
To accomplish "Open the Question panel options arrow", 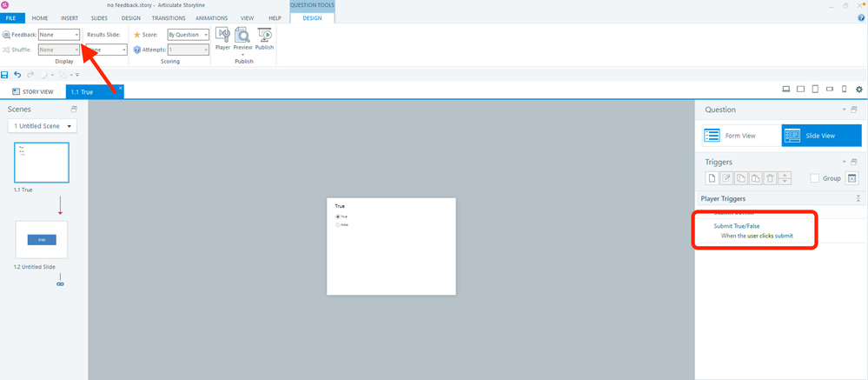I will pyautogui.click(x=845, y=110).
